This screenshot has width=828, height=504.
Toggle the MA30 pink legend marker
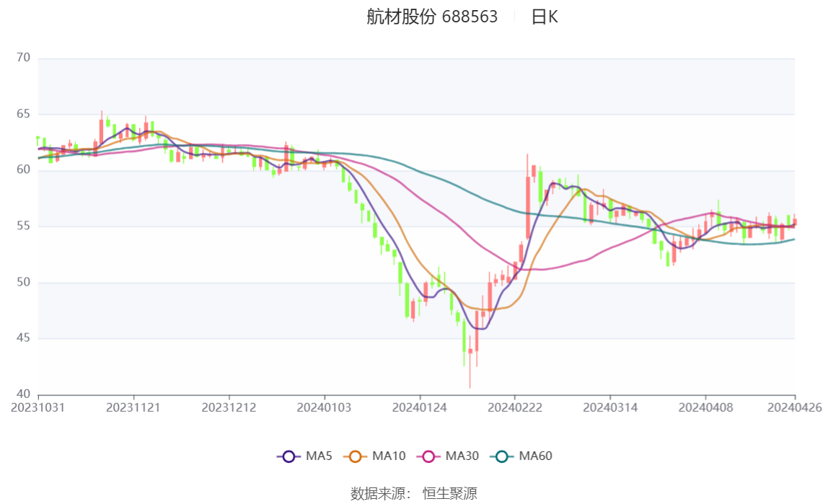point(428,456)
